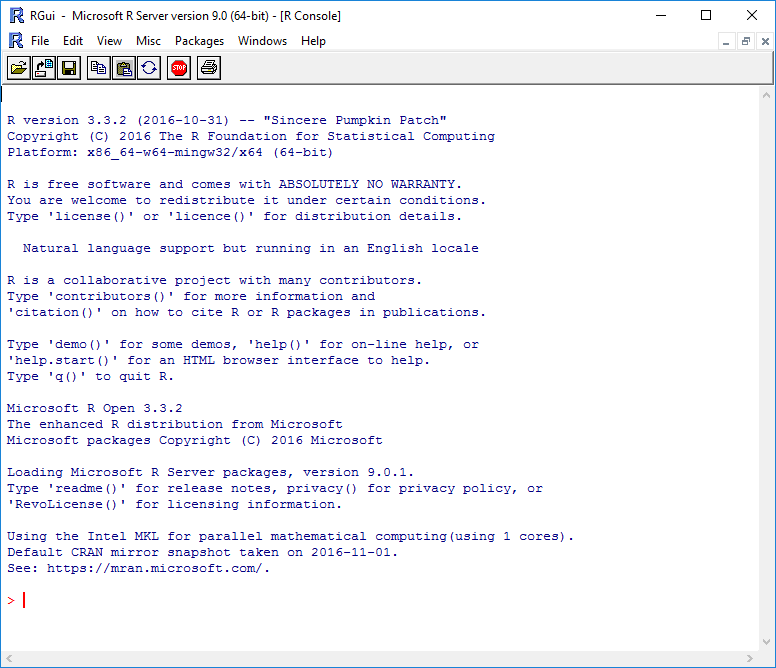
Task: Click the Paste clipboard icon
Action: pyautogui.click(x=124, y=68)
